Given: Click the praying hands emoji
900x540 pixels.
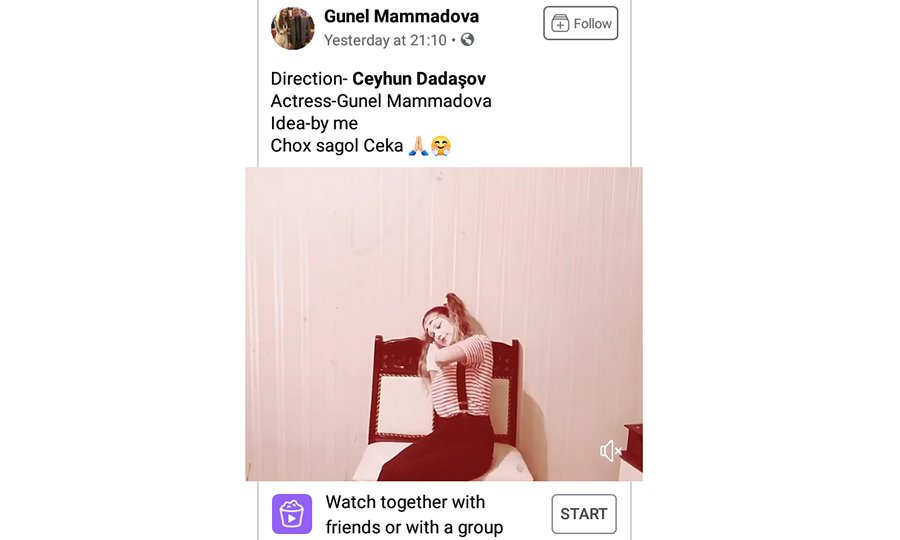Looking at the screenshot, I should 418,146.
